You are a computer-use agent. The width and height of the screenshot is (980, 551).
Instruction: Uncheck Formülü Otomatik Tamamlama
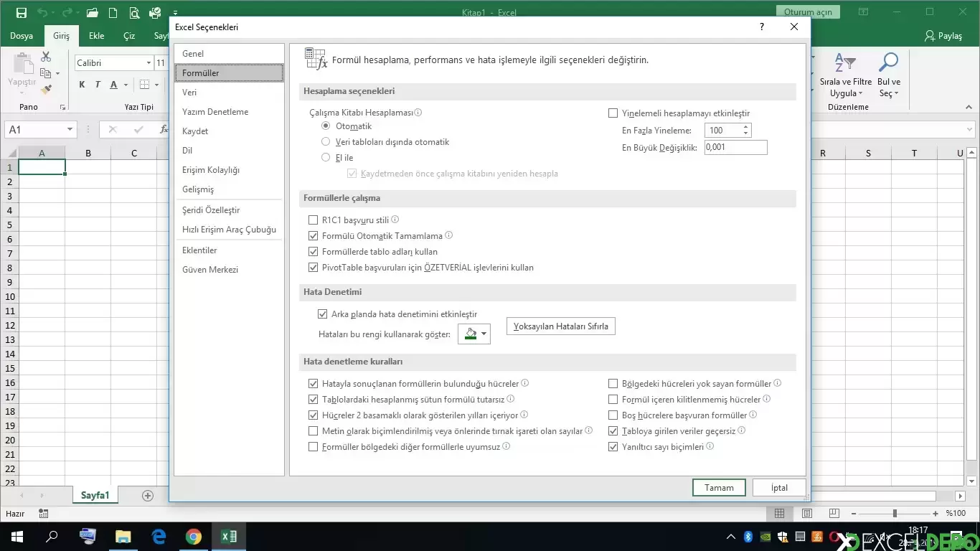pos(313,236)
